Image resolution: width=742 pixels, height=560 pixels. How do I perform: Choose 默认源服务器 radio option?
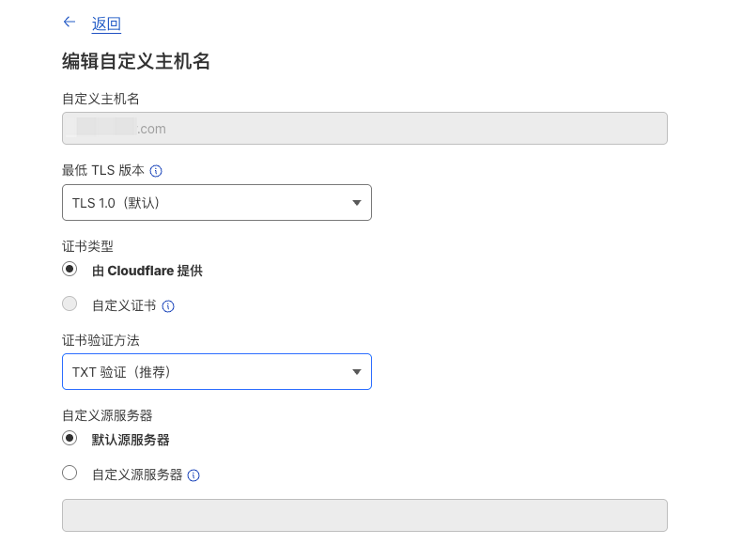click(70, 438)
